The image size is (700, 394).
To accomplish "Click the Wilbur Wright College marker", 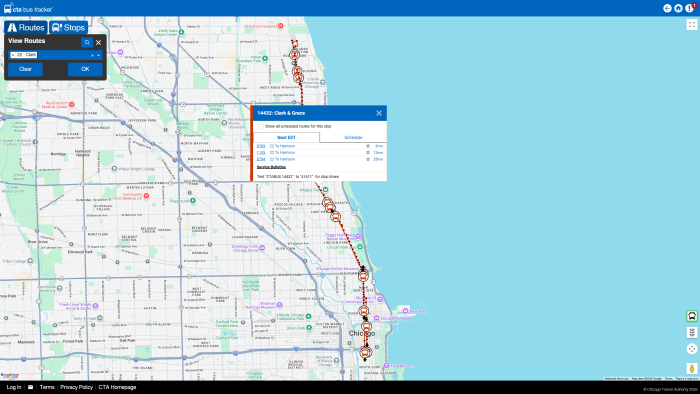I will pyautogui.click(x=114, y=169).
